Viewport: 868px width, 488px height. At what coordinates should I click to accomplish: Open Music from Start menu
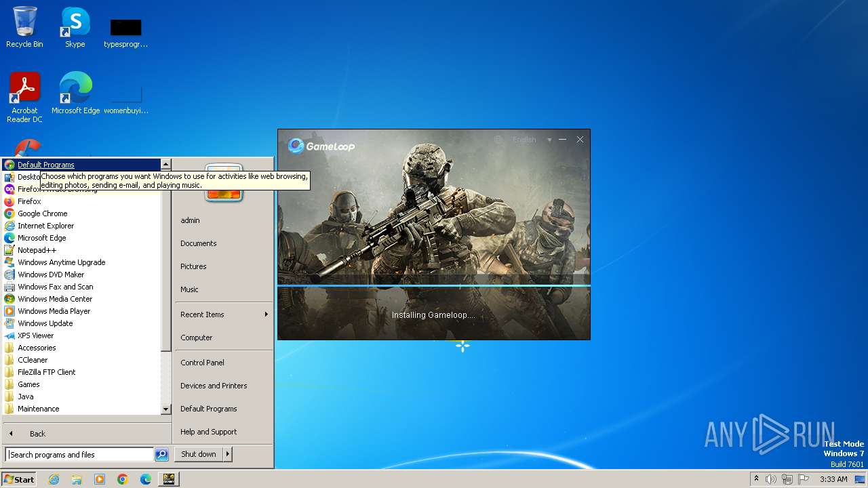224,289
